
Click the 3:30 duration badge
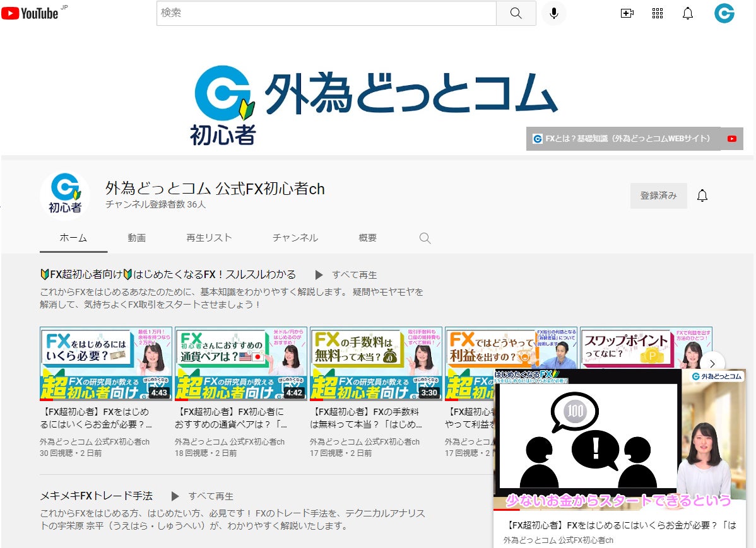click(429, 393)
